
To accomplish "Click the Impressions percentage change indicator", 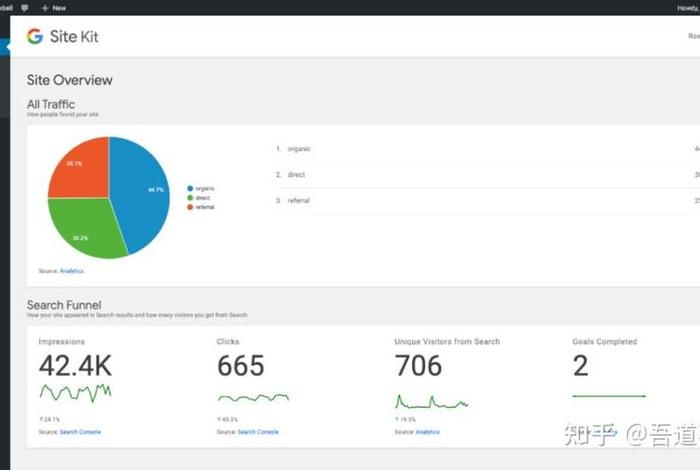I will click(x=49, y=420).
